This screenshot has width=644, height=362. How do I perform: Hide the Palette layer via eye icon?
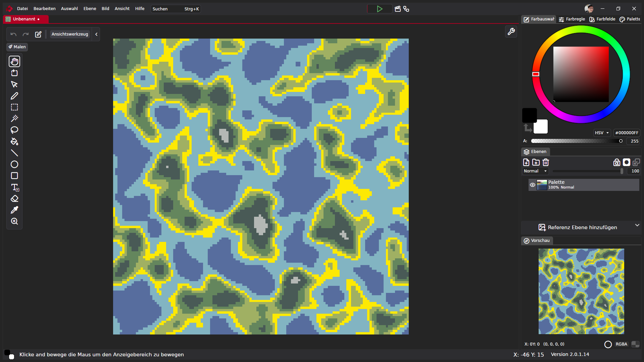click(x=532, y=185)
